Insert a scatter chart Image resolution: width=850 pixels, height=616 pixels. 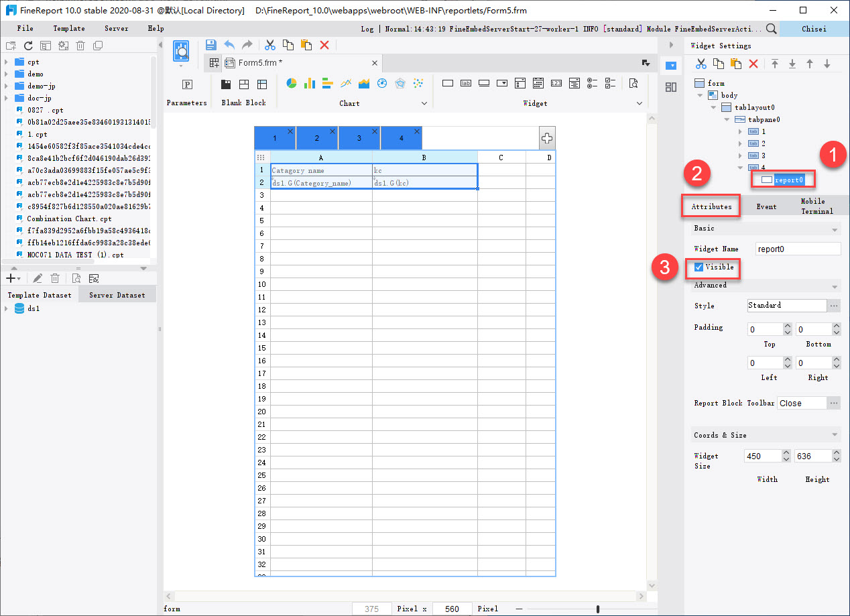point(418,83)
